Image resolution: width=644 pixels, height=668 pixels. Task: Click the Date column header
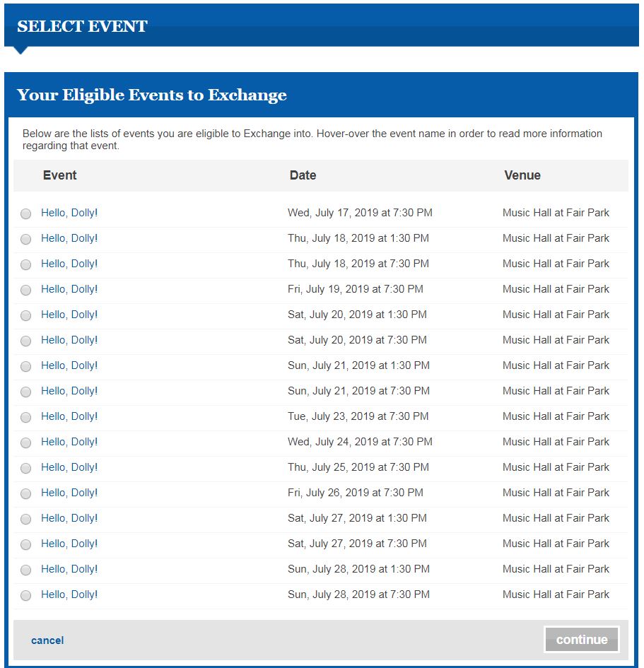point(303,175)
